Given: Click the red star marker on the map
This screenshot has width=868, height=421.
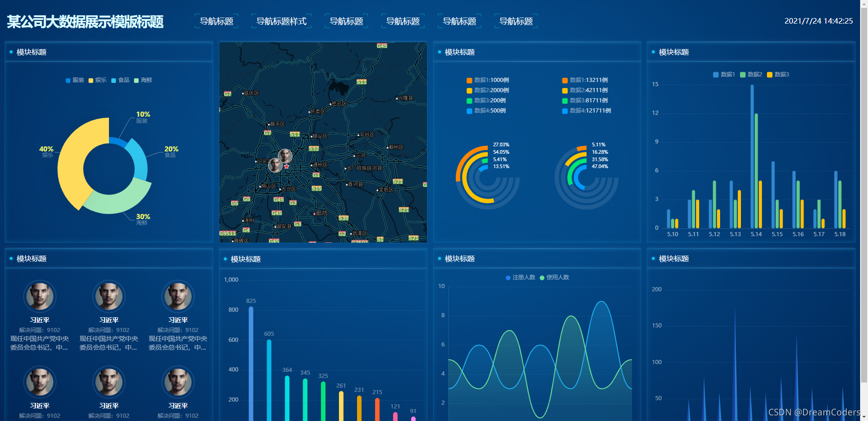Looking at the screenshot, I should click(x=287, y=166).
